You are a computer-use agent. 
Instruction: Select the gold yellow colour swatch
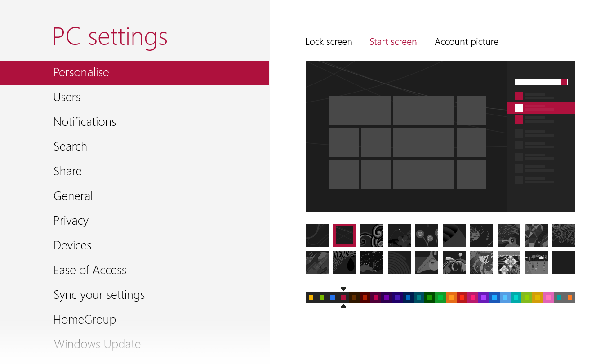pyautogui.click(x=538, y=297)
